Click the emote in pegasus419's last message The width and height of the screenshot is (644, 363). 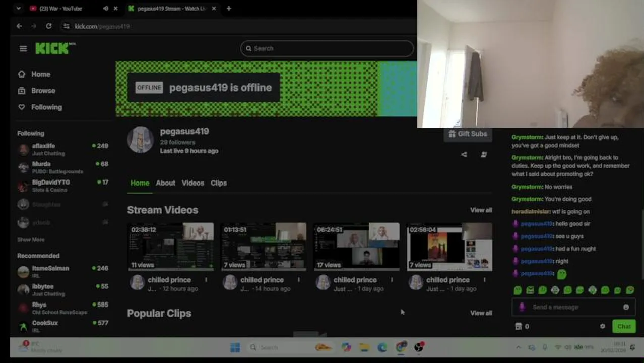pos(561,274)
